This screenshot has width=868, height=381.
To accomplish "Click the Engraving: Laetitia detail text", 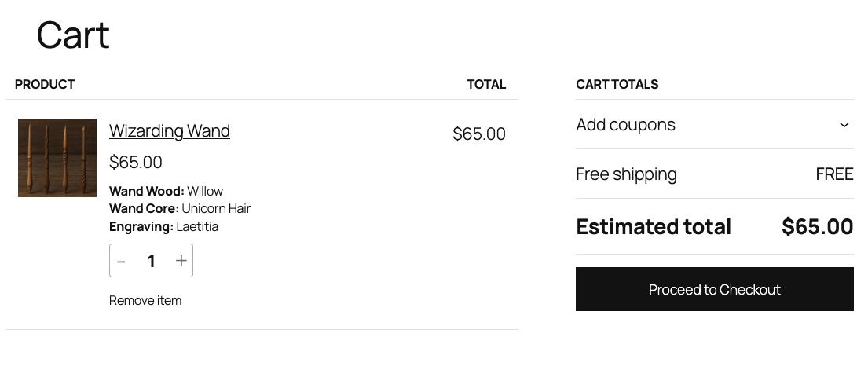I will (163, 227).
